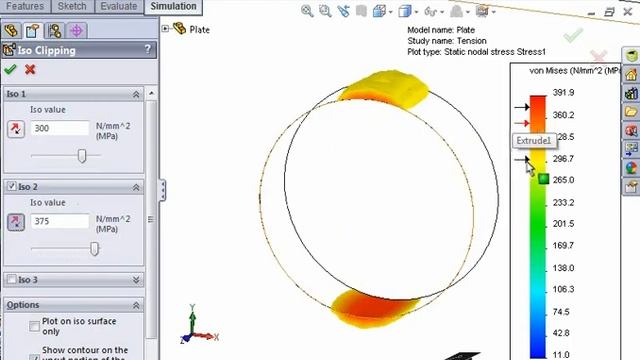Click the Plate label in design tree
This screenshot has height=360, width=640.
(200, 29)
